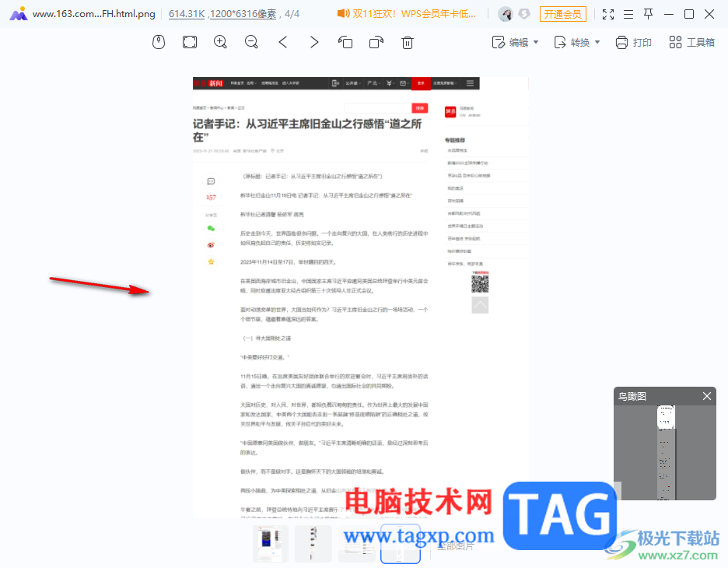Viewport: 728px width, 568px height.
Task: Open the 工具箱 toolbox menu
Action: (691, 42)
